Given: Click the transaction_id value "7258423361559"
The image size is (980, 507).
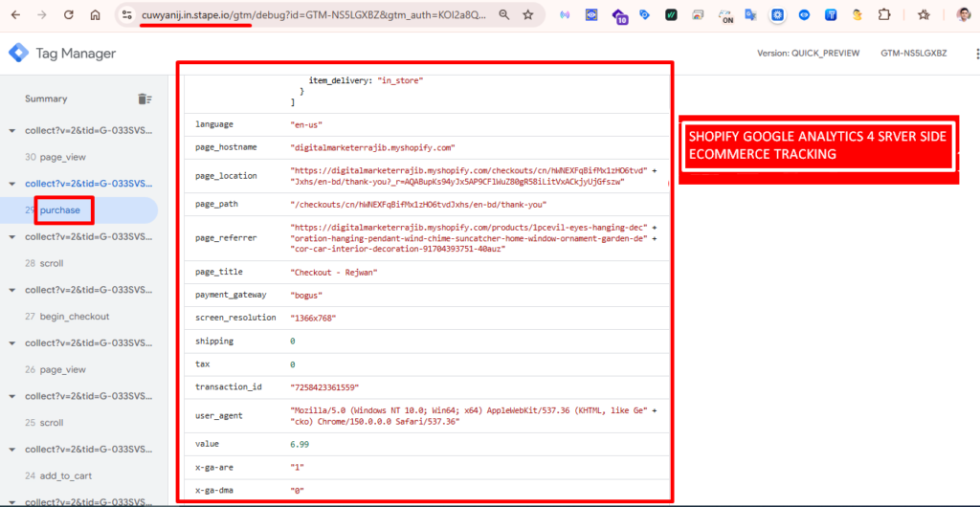Looking at the screenshot, I should click(325, 387).
